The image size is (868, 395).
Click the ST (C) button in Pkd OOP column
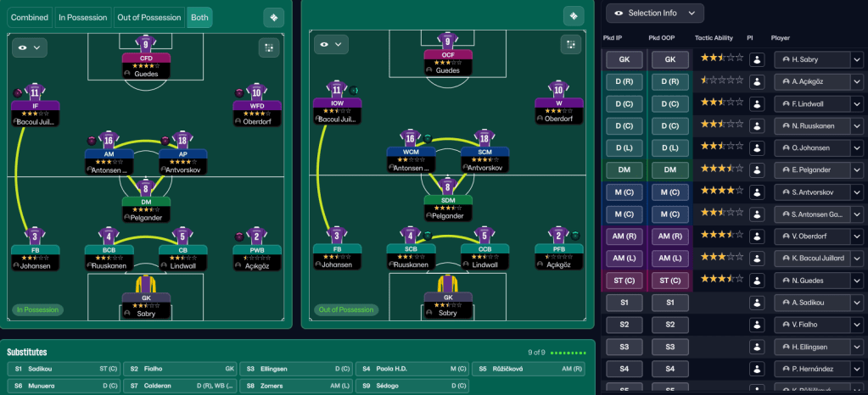click(670, 280)
